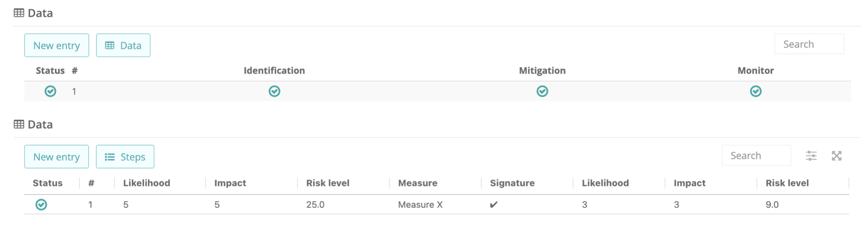The height and width of the screenshot is (250, 868).
Task: Click the Monitor step check icon
Action: 755,91
